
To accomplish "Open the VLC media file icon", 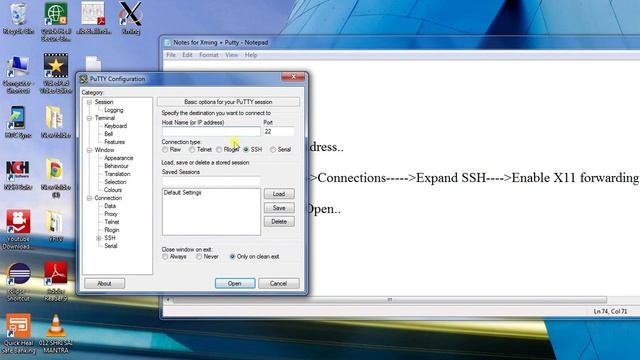I will 56,334.
